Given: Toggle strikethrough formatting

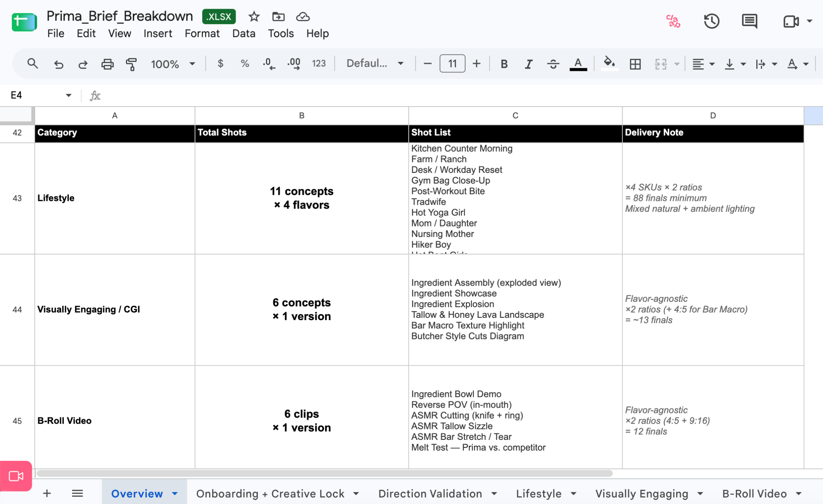Looking at the screenshot, I should (x=553, y=64).
